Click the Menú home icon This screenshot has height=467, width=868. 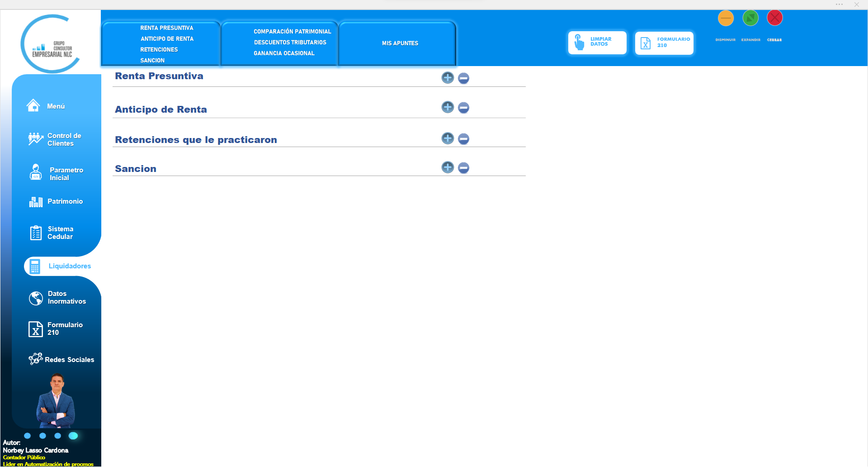33,105
